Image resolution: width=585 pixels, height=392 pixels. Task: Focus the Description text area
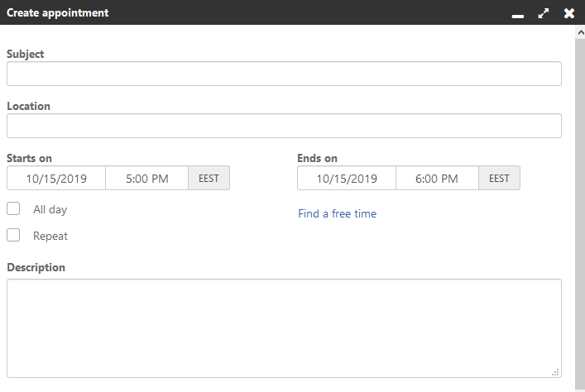[x=284, y=328]
